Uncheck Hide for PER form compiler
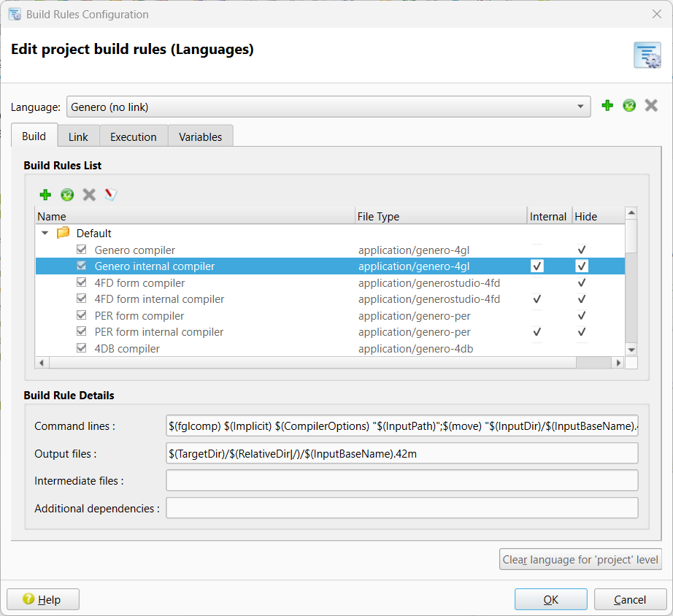The width and height of the screenshot is (673, 616). pyautogui.click(x=582, y=315)
